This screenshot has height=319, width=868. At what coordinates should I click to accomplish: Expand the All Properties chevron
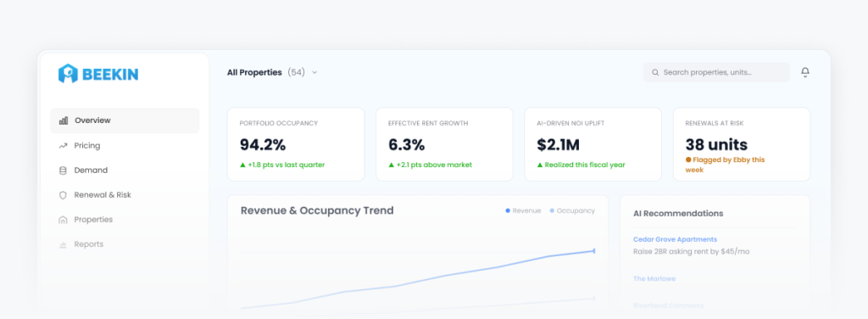pyautogui.click(x=314, y=73)
